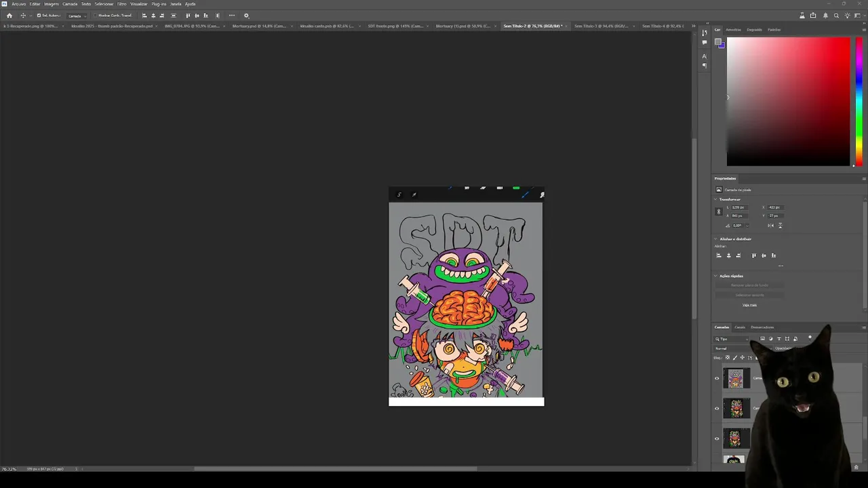The width and height of the screenshot is (868, 488).
Task: Open the Paragraph panel icon
Action: pos(705,66)
